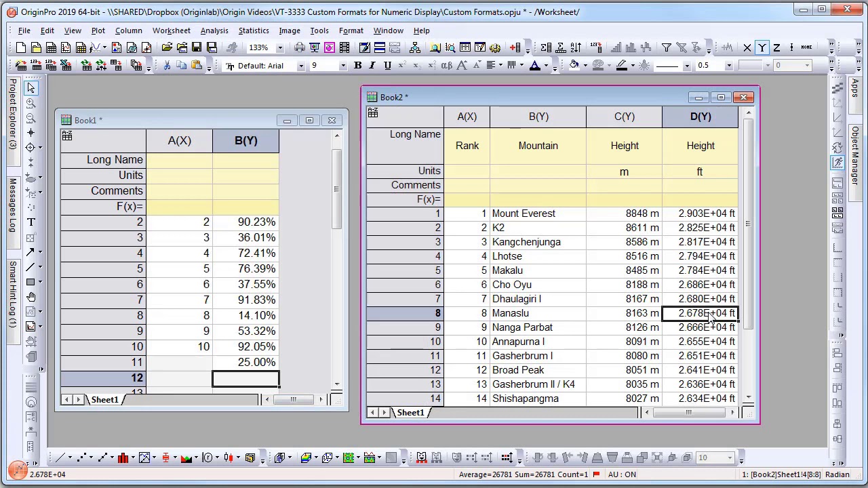This screenshot has width=868, height=488.
Task: Expand the font color dropdown arrow
Action: (545, 66)
